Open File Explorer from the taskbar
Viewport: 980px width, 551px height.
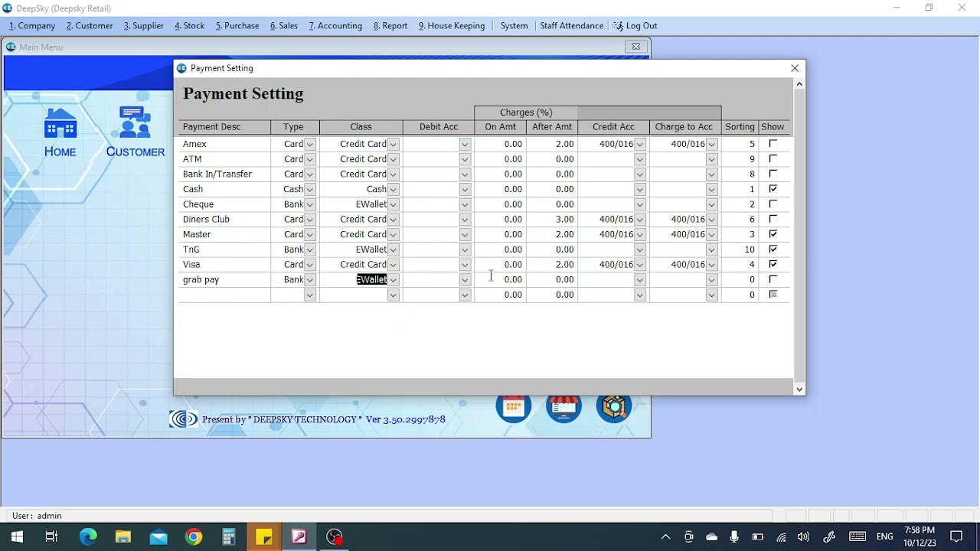click(x=123, y=537)
